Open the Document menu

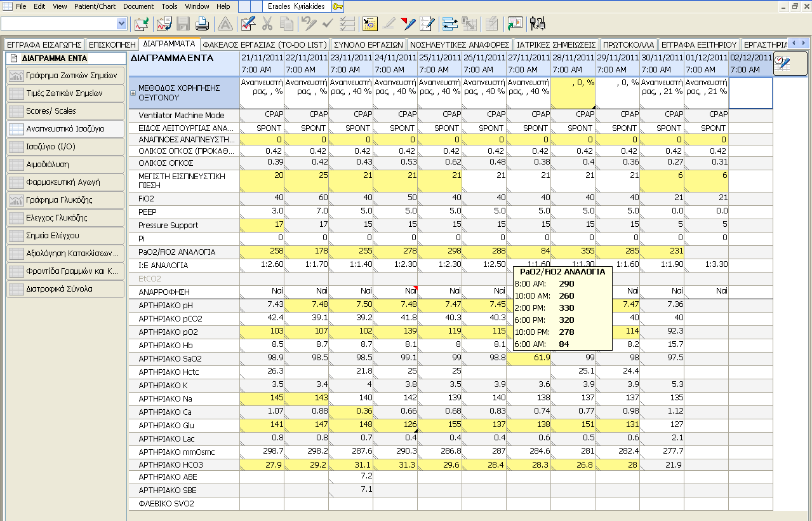pos(138,6)
